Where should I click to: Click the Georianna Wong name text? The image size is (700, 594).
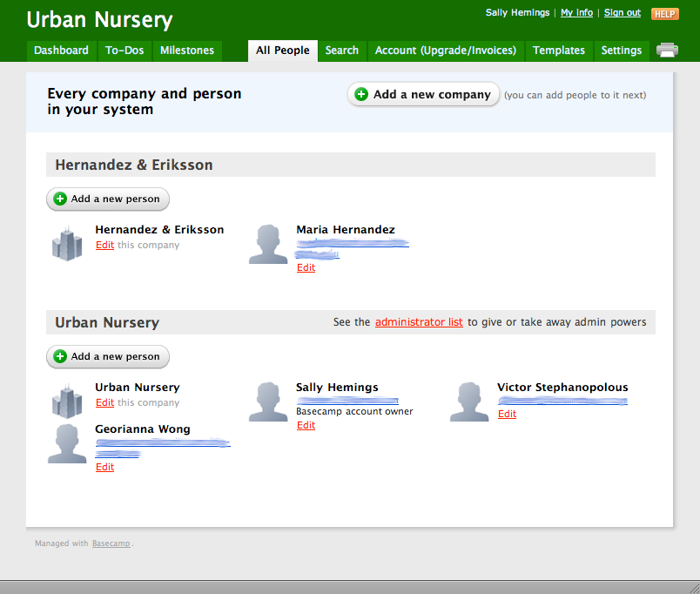click(143, 429)
